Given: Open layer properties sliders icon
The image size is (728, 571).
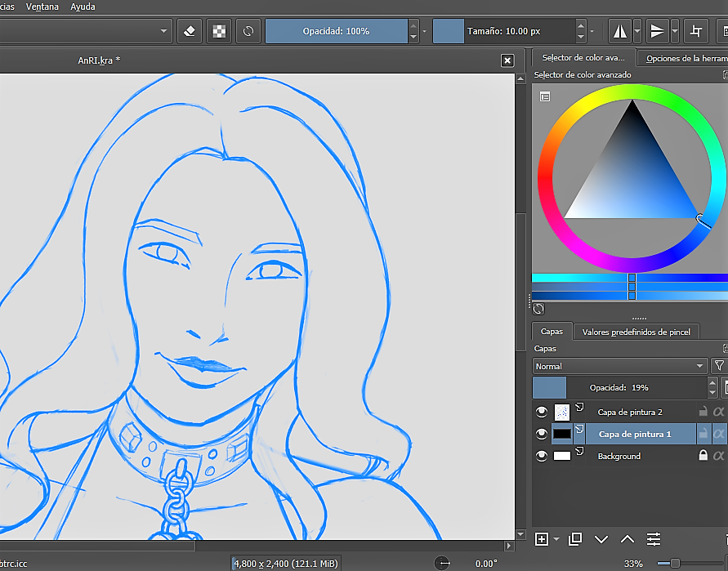Looking at the screenshot, I should 654,539.
